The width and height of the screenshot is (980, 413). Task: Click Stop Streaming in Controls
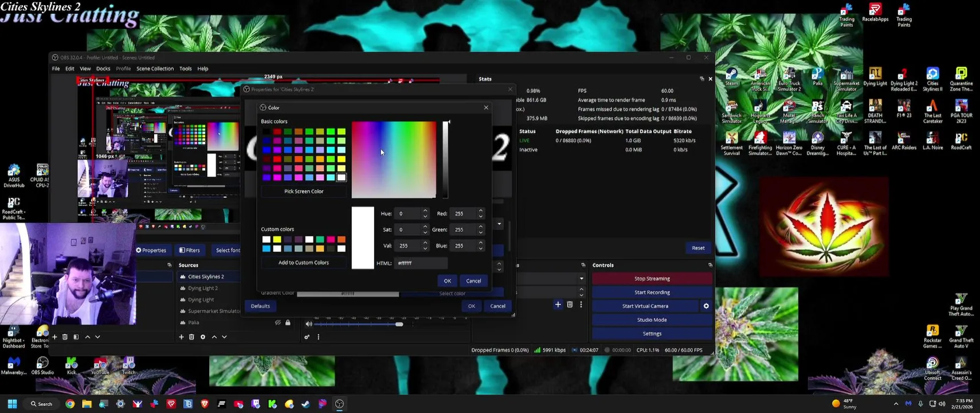(x=652, y=279)
